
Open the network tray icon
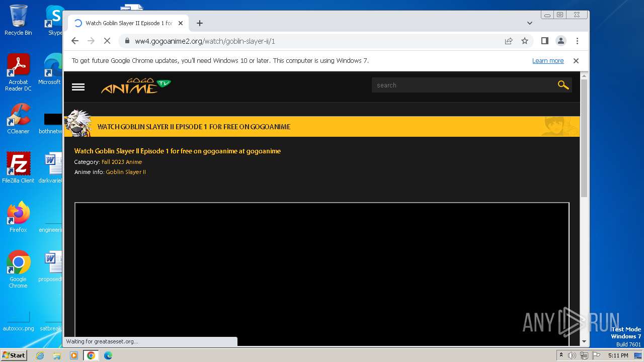click(x=584, y=355)
